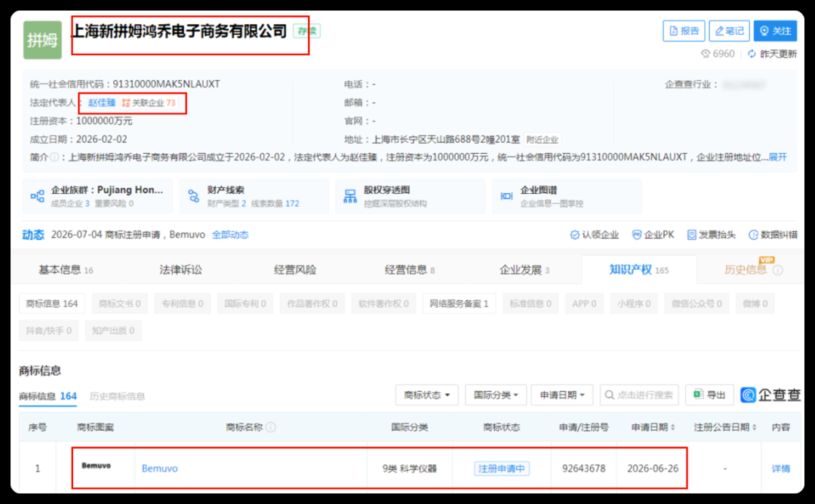Select the 知识产权 tab
815x504 pixels.
pos(639,269)
